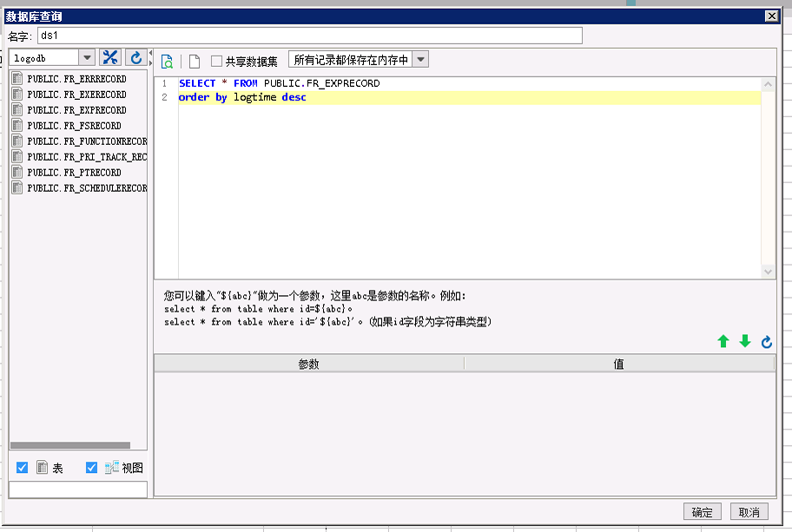
Task: Click the preview dataset icon
Action: point(167,62)
